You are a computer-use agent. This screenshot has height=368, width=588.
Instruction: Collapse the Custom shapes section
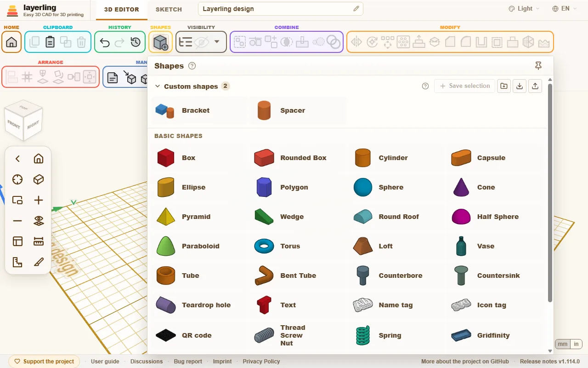tap(158, 86)
